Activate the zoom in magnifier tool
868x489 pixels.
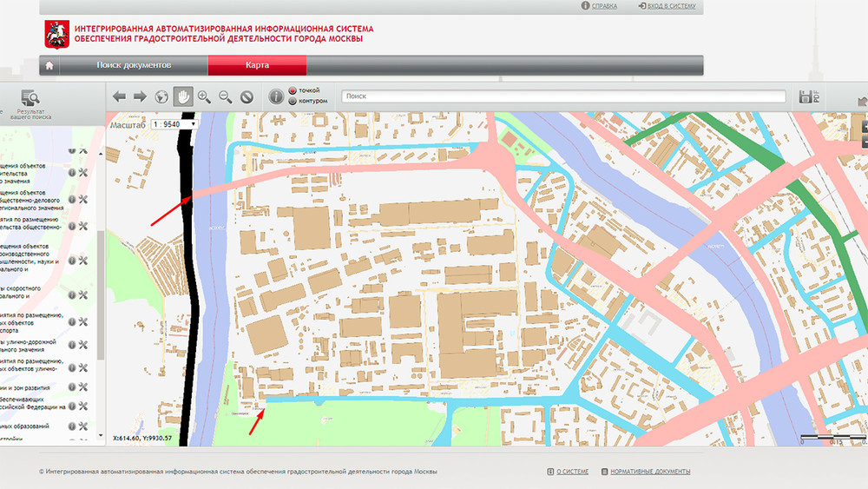pyautogui.click(x=204, y=97)
